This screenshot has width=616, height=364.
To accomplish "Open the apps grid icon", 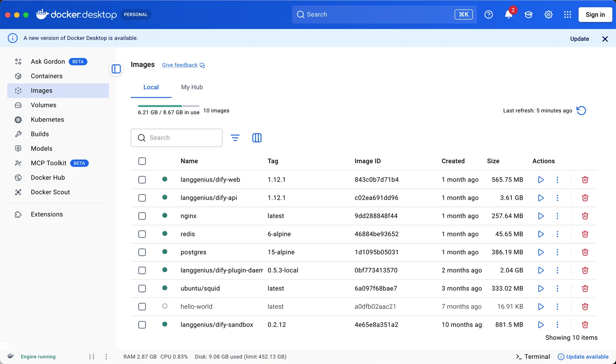I will (567, 15).
